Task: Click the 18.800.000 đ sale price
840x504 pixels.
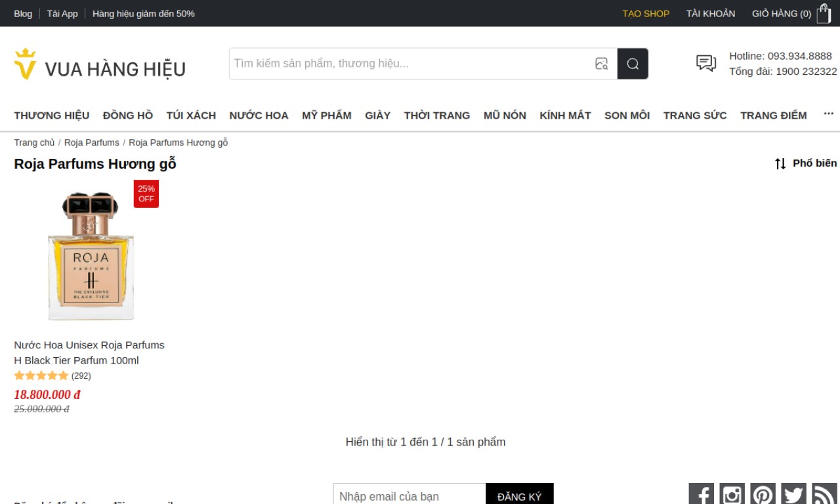Action: pyautogui.click(x=47, y=394)
